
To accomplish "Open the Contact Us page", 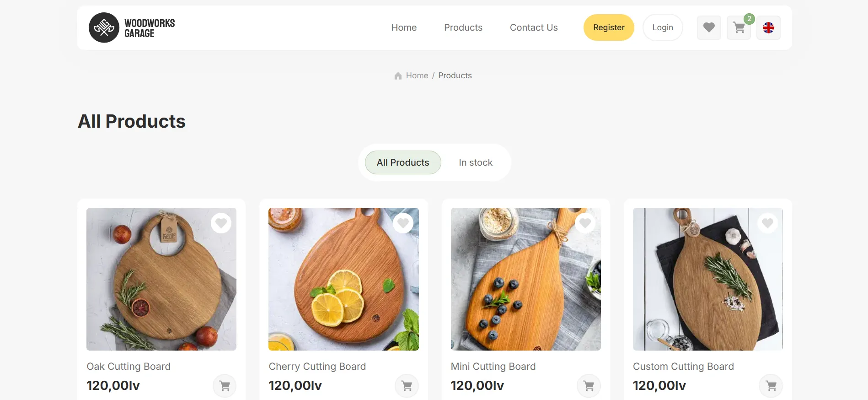I will click(x=534, y=27).
